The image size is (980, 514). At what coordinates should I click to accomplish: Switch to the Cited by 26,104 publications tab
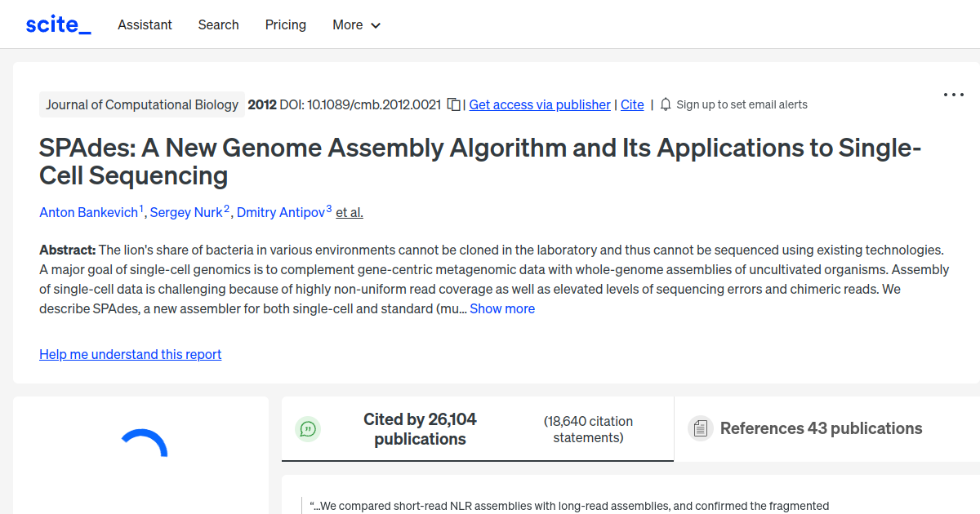coord(420,429)
